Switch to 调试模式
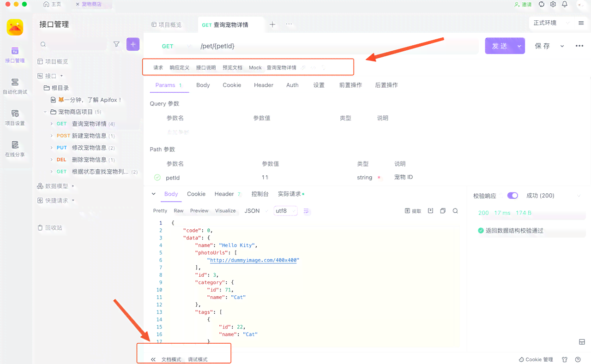The width and height of the screenshot is (591, 364). click(x=198, y=359)
